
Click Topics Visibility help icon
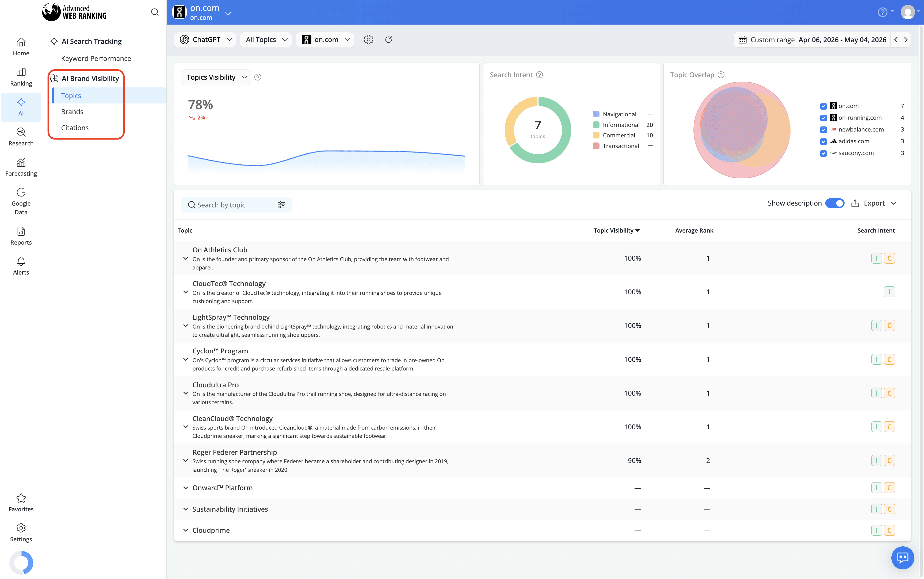(x=258, y=77)
